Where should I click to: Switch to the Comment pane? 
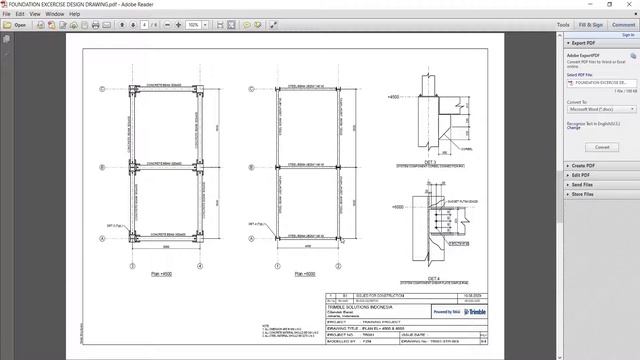[623, 25]
